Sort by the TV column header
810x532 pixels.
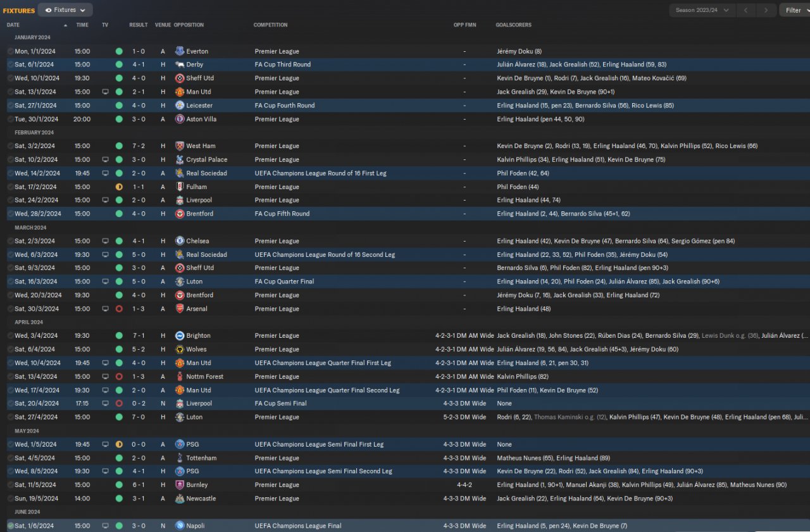click(105, 25)
